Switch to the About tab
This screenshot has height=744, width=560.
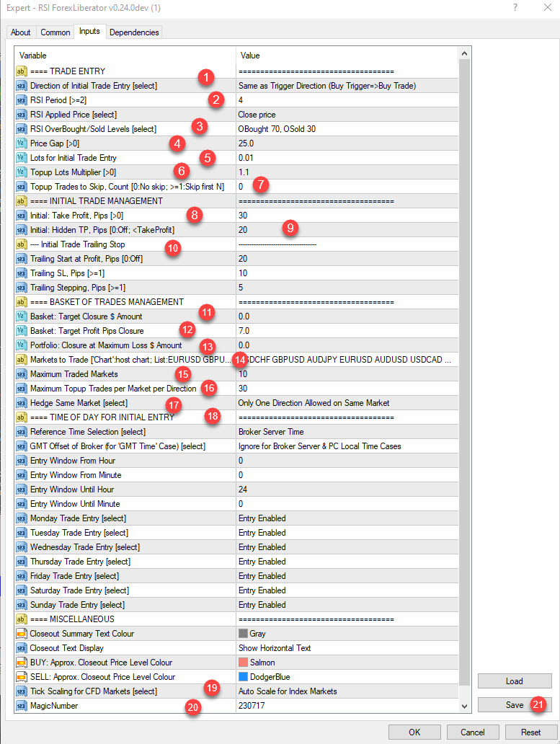coord(21,32)
